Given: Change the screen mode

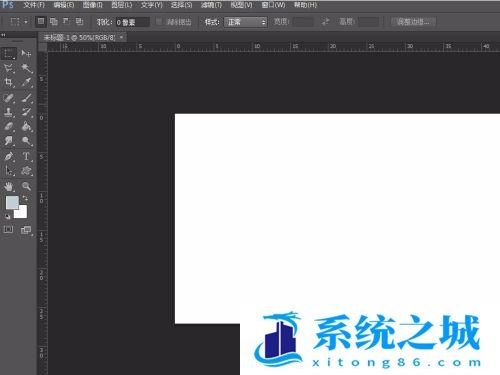Looking at the screenshot, I should tap(26, 230).
